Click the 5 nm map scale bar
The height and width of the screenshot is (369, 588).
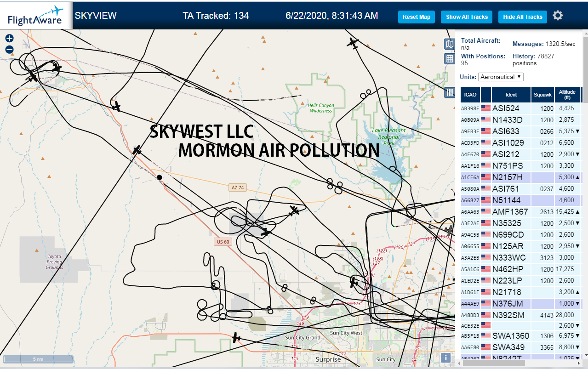pos(38,359)
